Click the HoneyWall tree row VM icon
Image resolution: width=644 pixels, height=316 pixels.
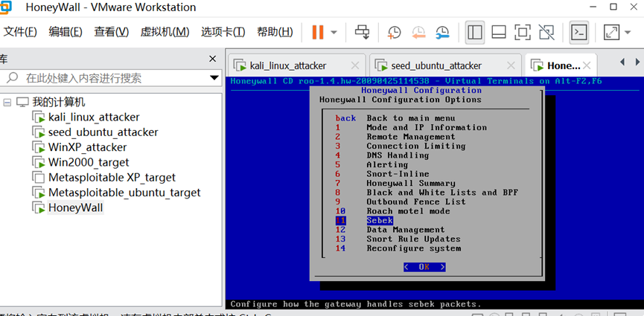[39, 207]
